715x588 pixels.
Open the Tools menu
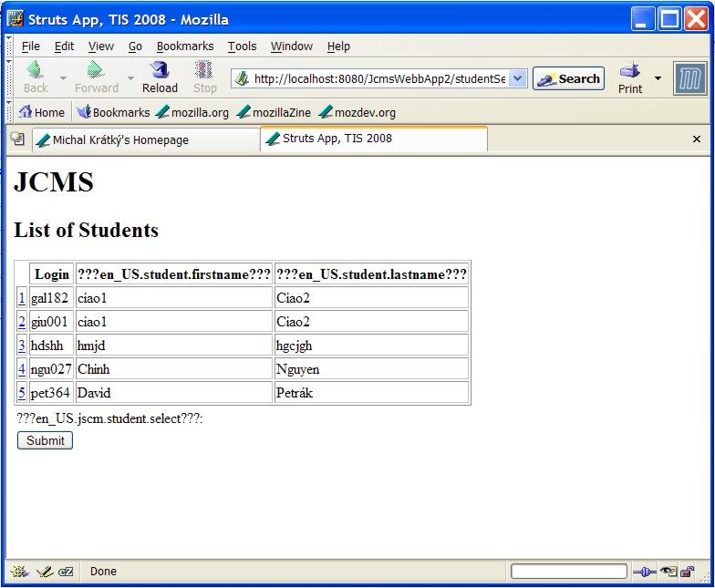[243, 46]
